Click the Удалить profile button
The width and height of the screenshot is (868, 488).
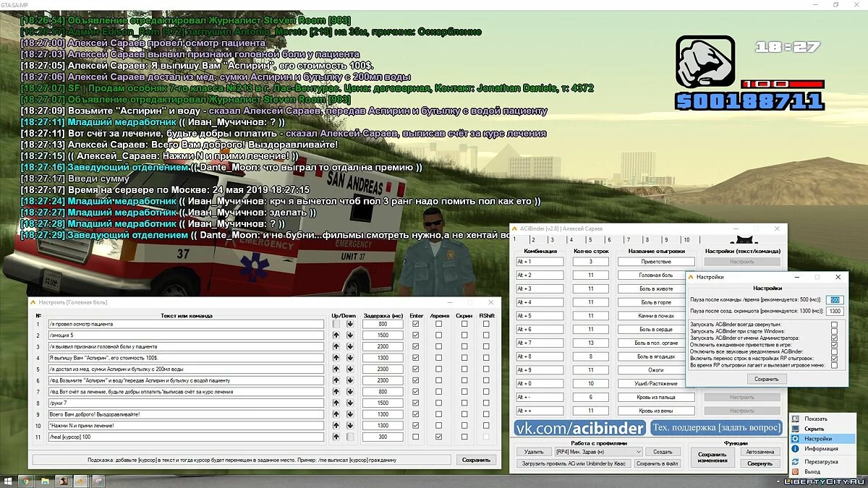[x=533, y=452]
